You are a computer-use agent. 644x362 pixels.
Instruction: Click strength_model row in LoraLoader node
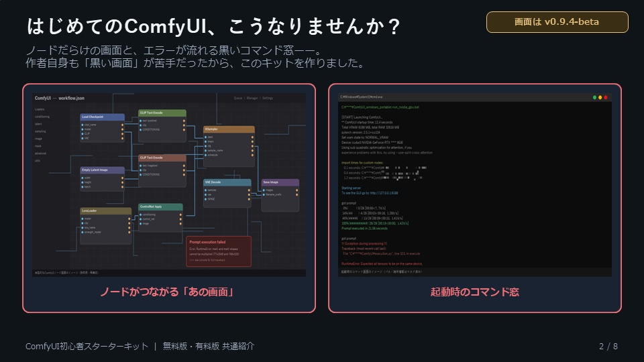pyautogui.click(x=105, y=232)
